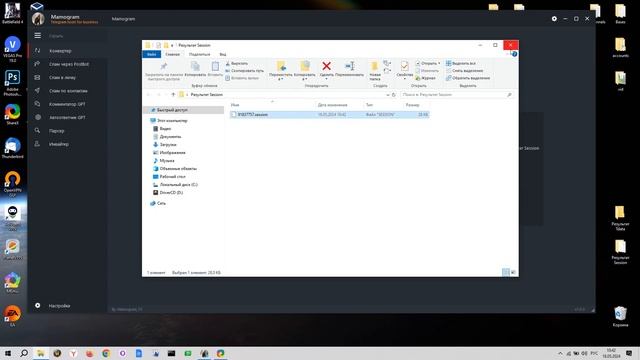
Task: Sort by the Дата изменения column header
Action: pos(332,105)
